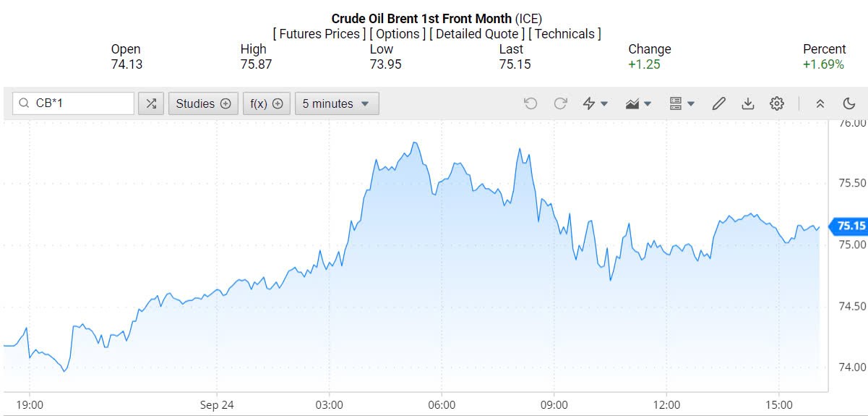
Task: Open the drawing pencil tool
Action: click(x=718, y=103)
